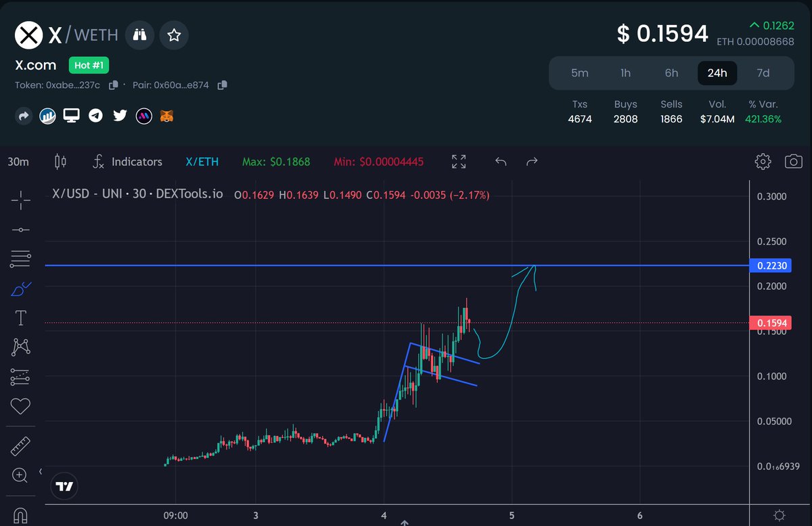Click the share arrow icon
This screenshot has width=812, height=526.
[23, 116]
